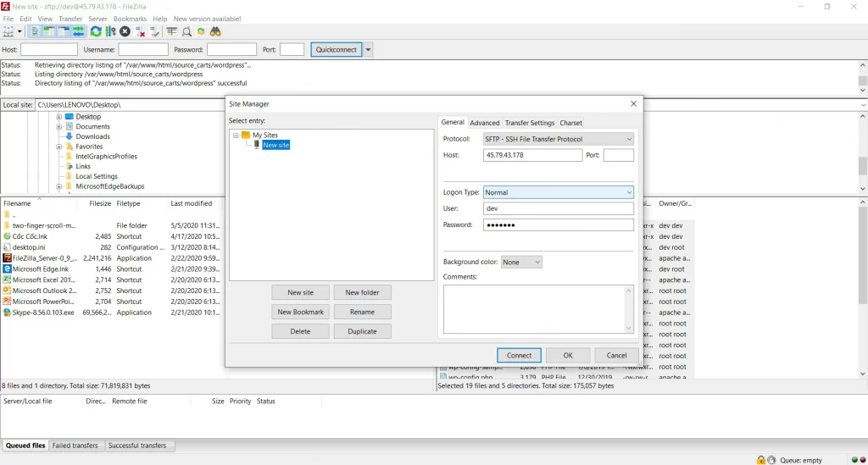This screenshot has width=868, height=465.
Task: Click the Site Manager Host field with 45.79.43.178
Action: tap(532, 155)
